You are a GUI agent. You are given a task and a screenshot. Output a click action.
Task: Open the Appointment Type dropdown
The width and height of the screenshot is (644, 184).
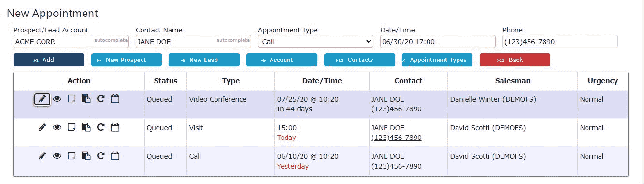pyautogui.click(x=315, y=42)
